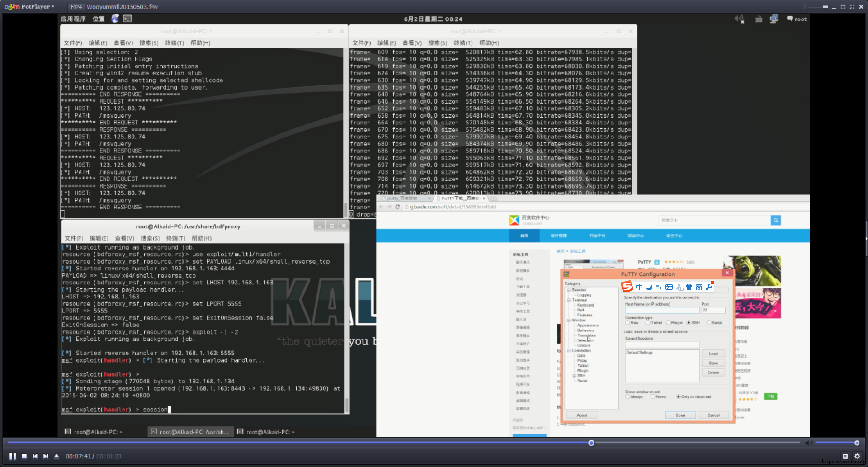Viewport: 868px width, 467px height.
Task: Pause the video in PotPlayer
Action: (13, 456)
